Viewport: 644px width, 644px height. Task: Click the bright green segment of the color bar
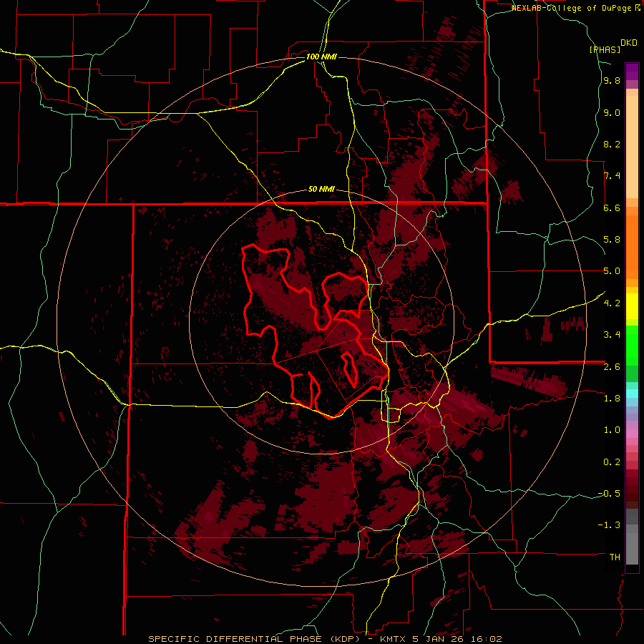[632, 345]
